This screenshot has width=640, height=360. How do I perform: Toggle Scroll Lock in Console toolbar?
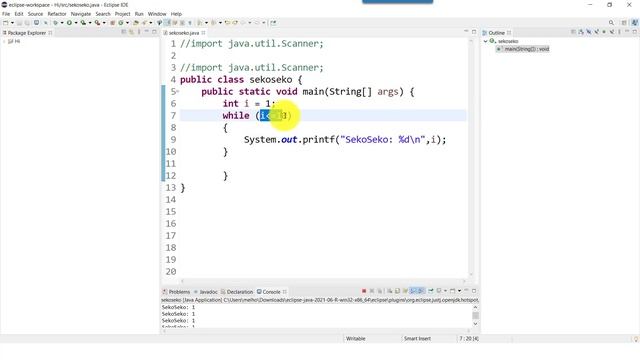coord(398,291)
